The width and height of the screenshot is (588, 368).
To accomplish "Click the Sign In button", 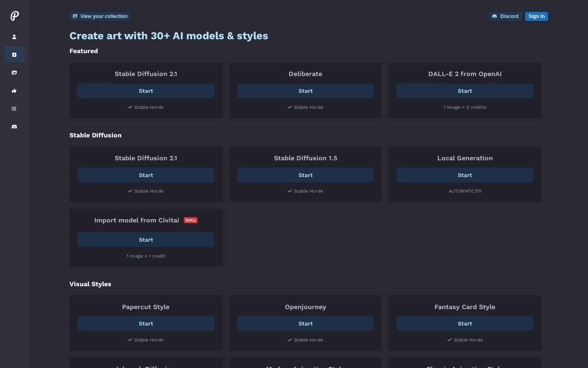I will pos(536,16).
